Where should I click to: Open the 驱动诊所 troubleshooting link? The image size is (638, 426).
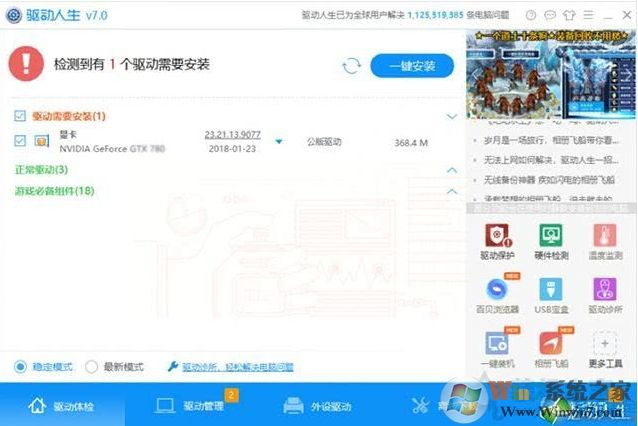(x=238, y=367)
